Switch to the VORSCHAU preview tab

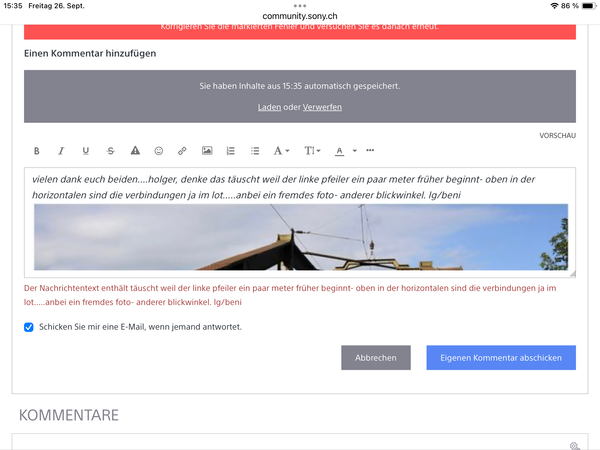click(557, 135)
